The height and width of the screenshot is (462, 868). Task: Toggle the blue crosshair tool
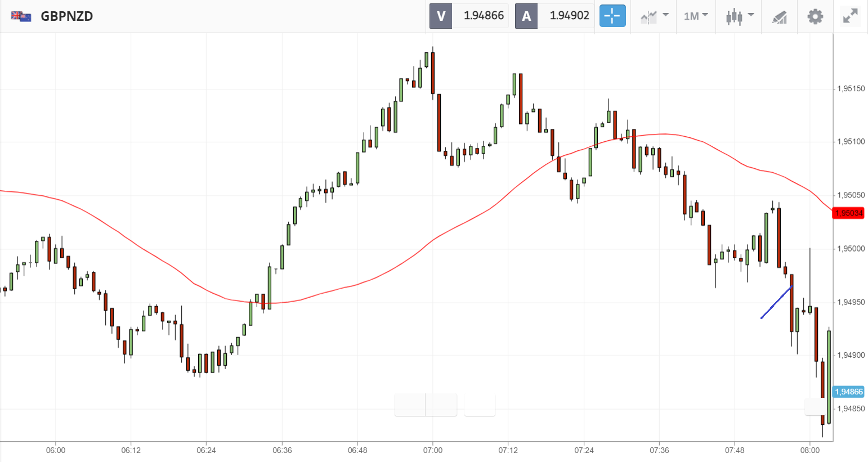pos(612,16)
